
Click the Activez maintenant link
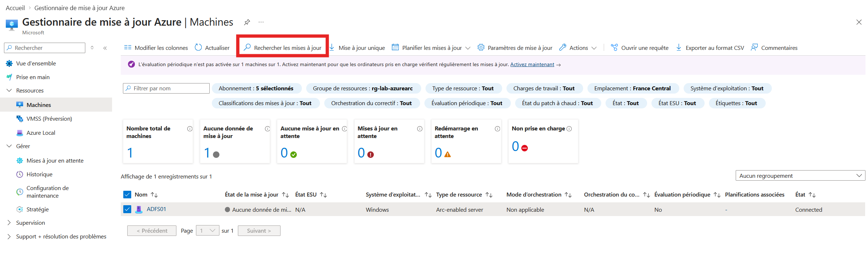(532, 65)
